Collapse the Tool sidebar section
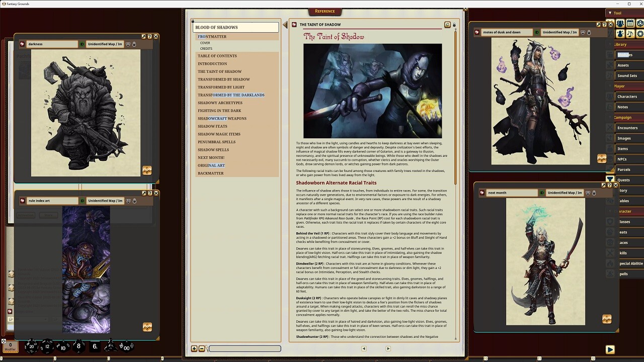This screenshot has height=362, width=644. coord(610,13)
